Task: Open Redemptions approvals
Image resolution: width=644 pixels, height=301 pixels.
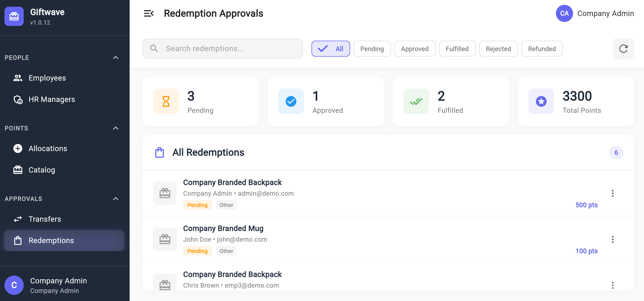Action: pos(64,240)
